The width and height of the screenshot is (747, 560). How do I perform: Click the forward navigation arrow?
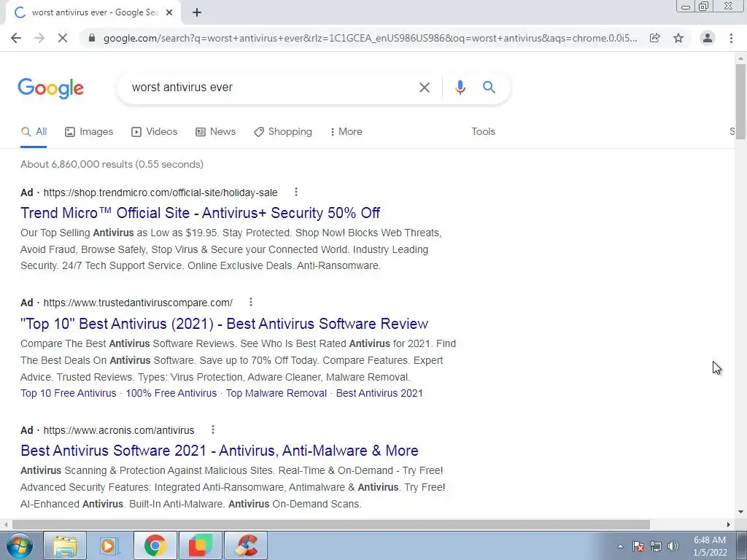coord(39,38)
